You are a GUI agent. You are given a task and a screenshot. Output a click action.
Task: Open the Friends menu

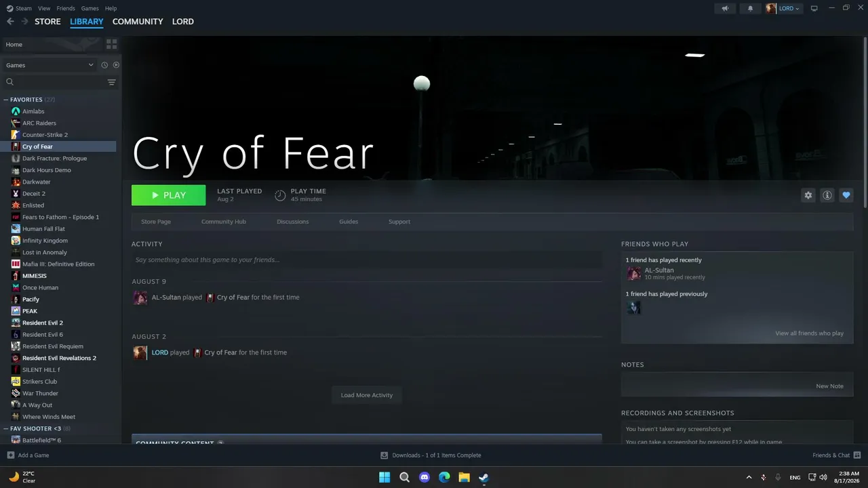point(66,8)
